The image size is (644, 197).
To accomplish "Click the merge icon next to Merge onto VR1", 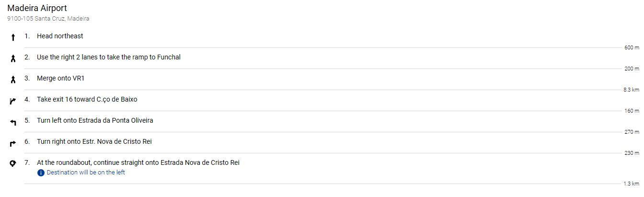I will click(x=13, y=80).
